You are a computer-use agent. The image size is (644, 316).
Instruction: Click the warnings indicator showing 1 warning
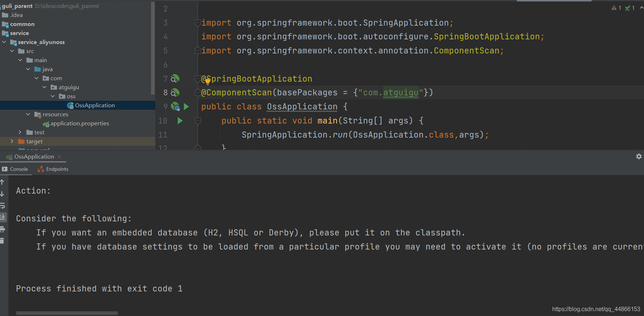click(x=616, y=8)
